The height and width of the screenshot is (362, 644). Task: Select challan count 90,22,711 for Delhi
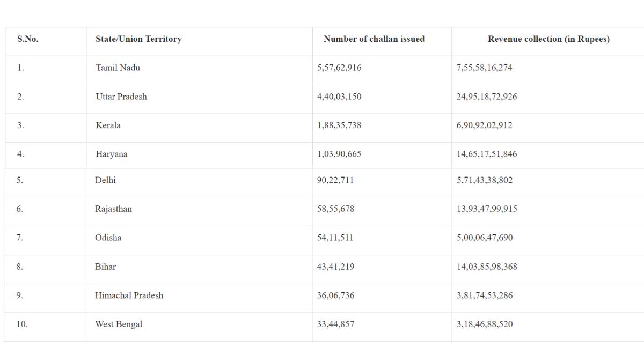[x=335, y=180]
